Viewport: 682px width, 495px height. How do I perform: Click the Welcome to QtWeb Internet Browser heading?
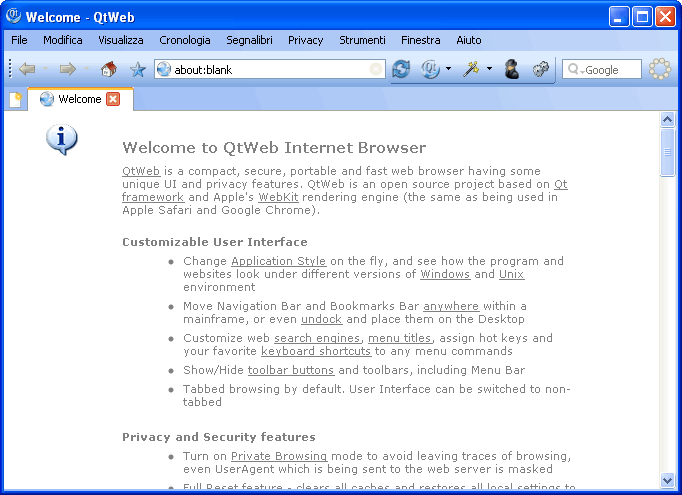click(274, 147)
